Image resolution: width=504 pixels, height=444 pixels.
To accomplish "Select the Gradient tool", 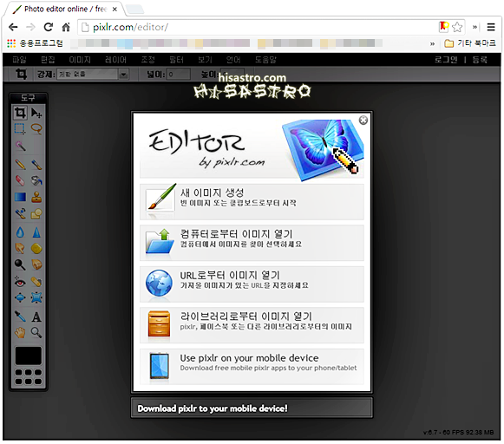I will pos(20,197).
